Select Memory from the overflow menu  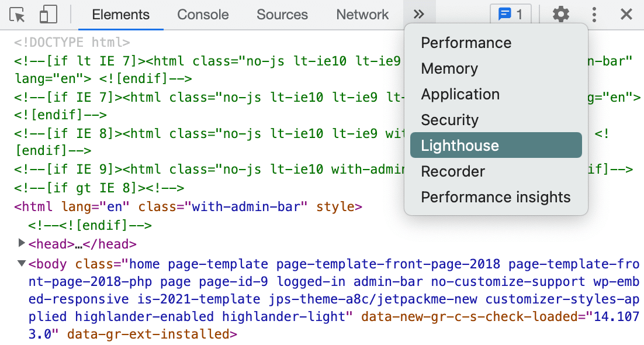click(449, 68)
